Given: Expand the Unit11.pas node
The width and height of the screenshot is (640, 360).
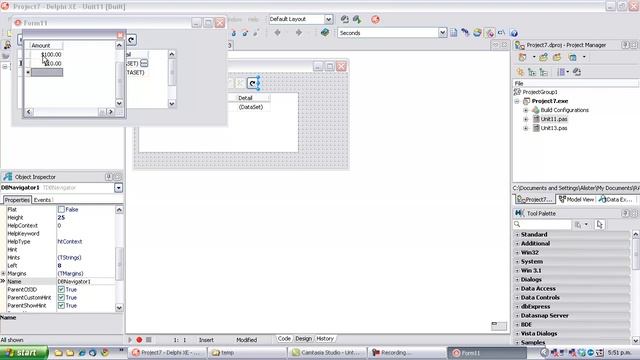Looking at the screenshot, I should (x=526, y=119).
